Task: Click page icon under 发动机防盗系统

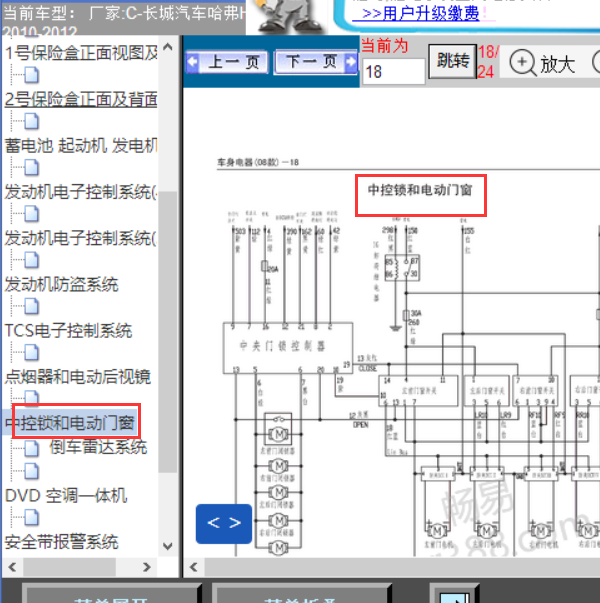Action: pyautogui.click(x=32, y=306)
